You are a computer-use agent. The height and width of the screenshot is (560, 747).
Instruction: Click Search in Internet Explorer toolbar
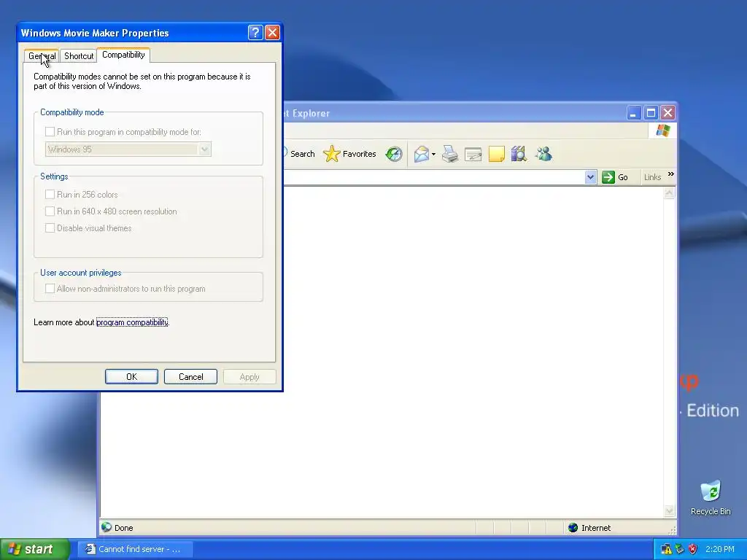click(300, 154)
